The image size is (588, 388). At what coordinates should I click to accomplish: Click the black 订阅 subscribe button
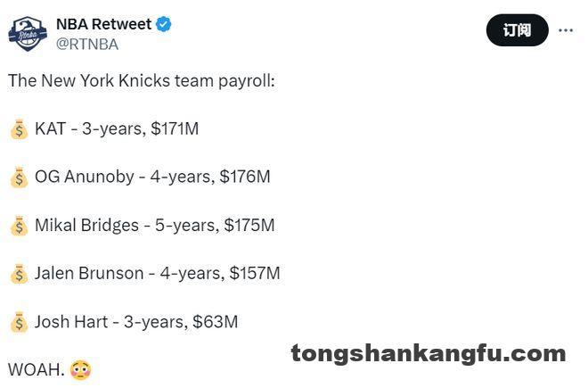pos(517,30)
